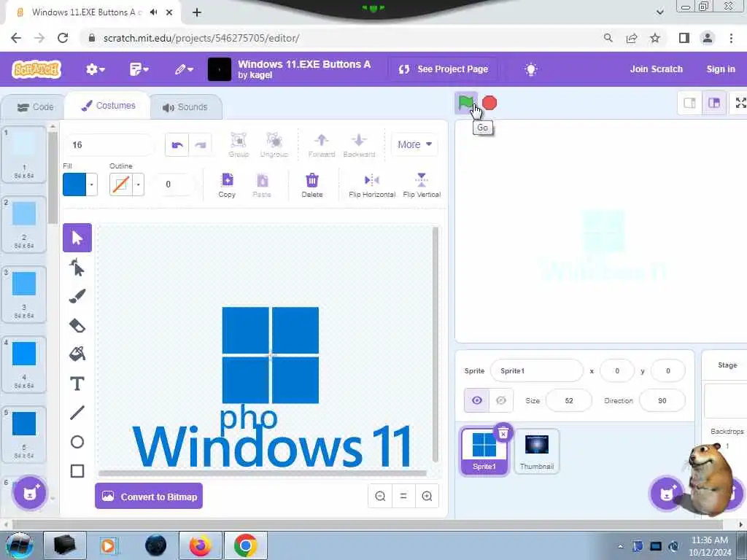The height and width of the screenshot is (560, 747).
Task: Switch to the Costumes tab
Action: click(x=109, y=106)
